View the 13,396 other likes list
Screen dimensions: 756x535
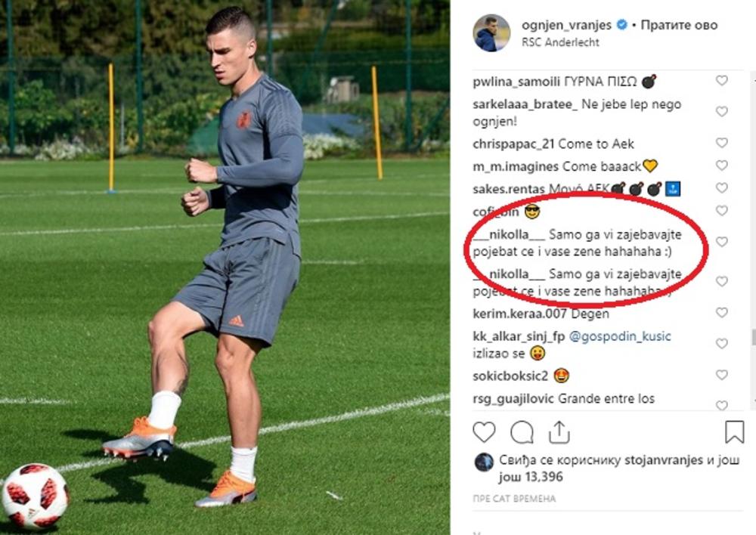click(x=531, y=477)
